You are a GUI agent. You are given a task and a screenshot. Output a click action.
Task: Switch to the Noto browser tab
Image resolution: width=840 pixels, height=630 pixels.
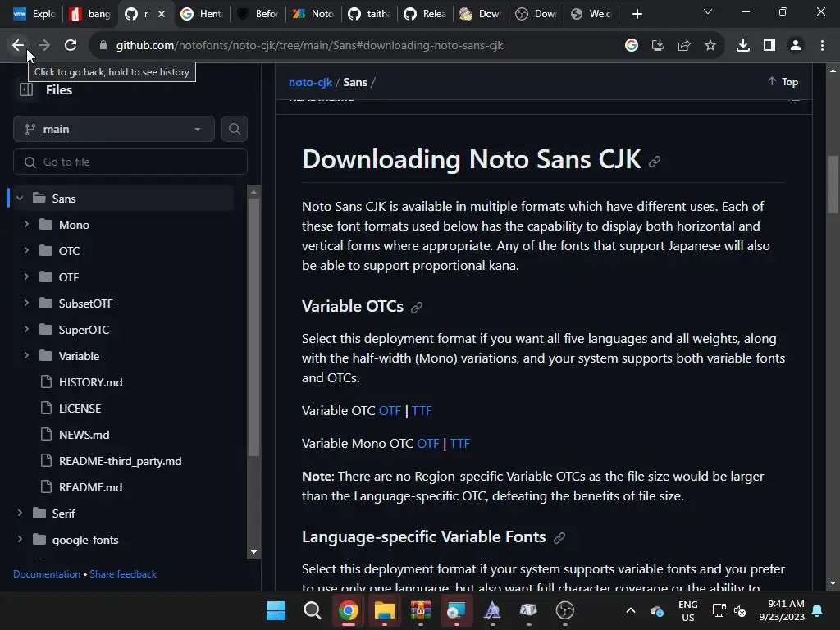(313, 14)
